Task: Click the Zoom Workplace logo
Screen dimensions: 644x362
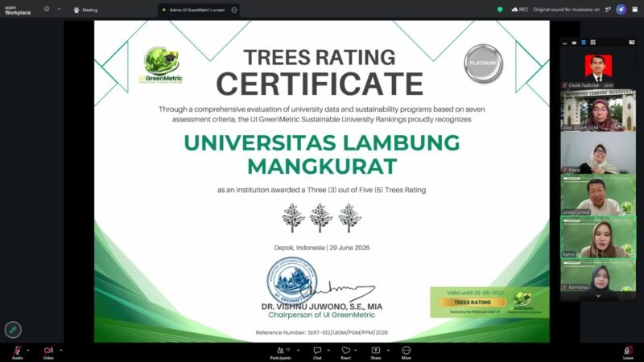Action: click(x=17, y=10)
